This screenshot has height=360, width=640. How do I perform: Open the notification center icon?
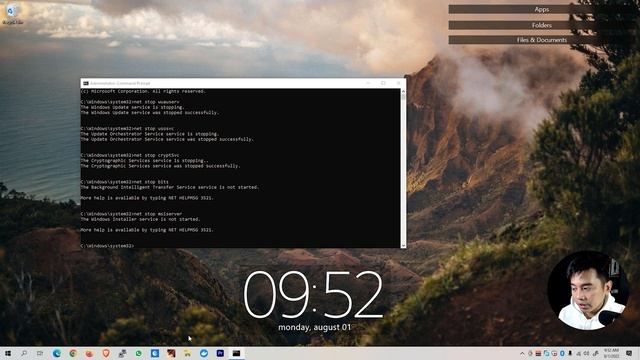629,353
